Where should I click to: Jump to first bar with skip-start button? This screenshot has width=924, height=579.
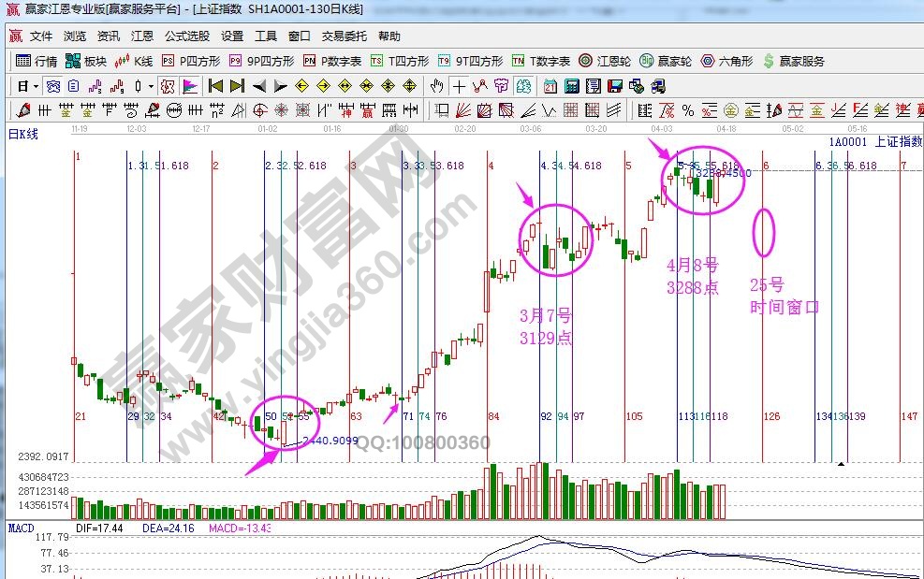(x=215, y=86)
